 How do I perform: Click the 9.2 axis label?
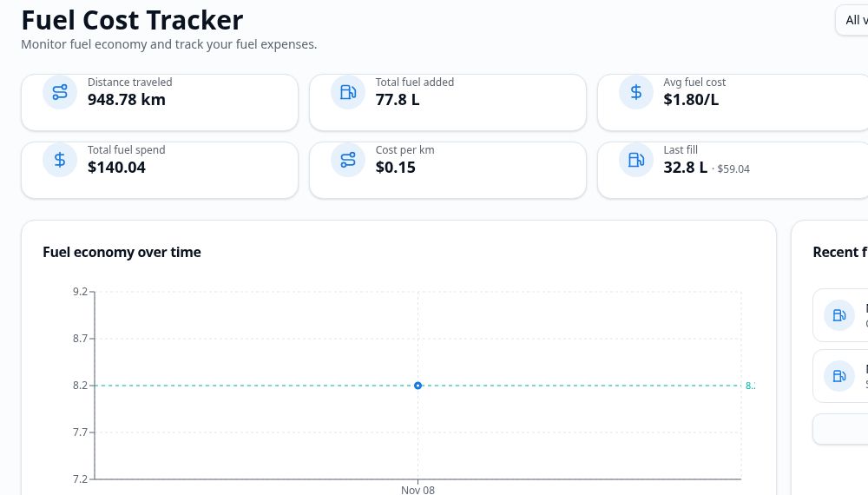click(80, 292)
